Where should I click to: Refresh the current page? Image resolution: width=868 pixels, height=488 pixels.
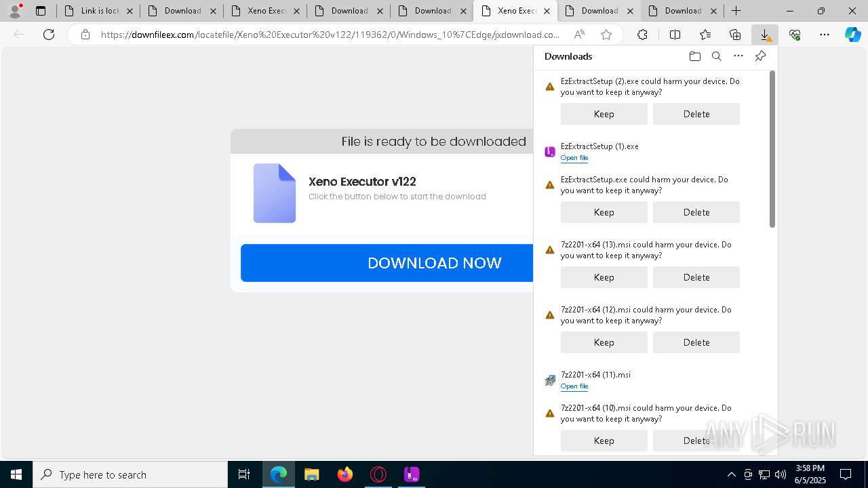click(49, 35)
